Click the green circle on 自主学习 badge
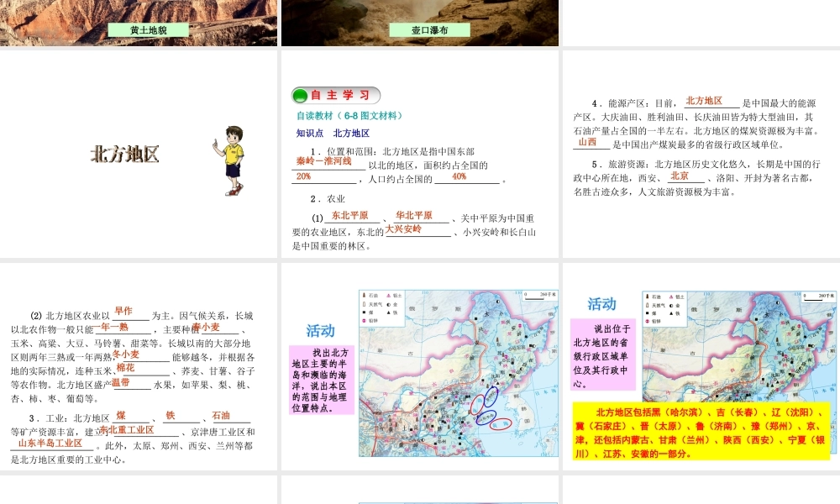Viewport: 840px width, 504px height. click(x=300, y=96)
